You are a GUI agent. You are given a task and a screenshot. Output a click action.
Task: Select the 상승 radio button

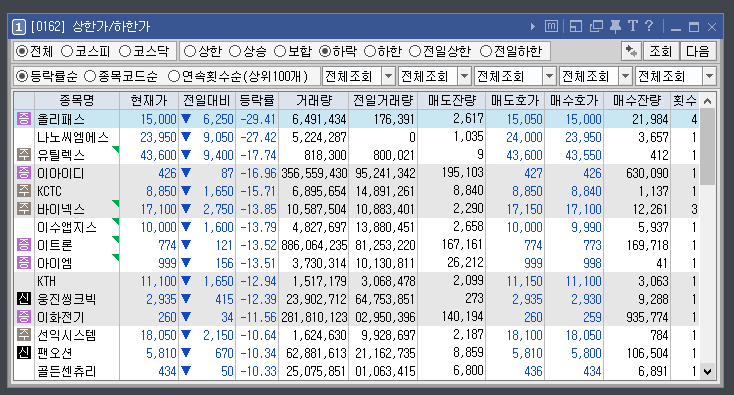point(235,51)
